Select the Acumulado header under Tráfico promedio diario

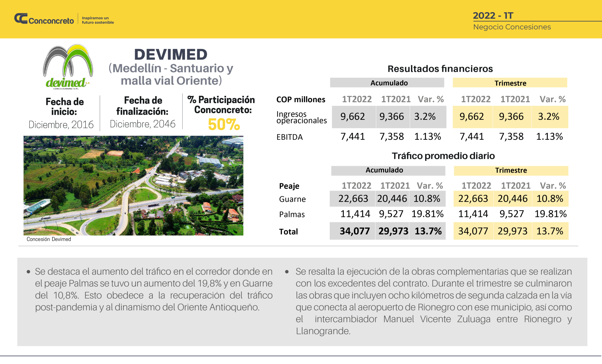coord(384,170)
